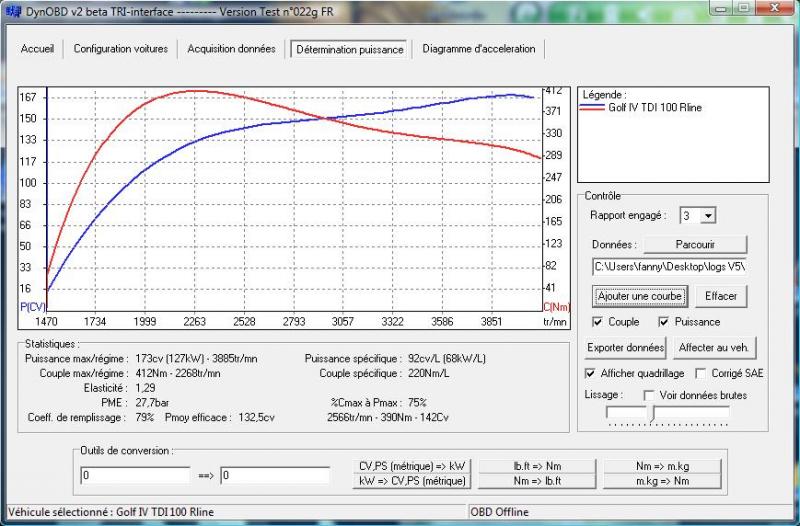
Task: Click the 92cv/L (68kW/L) value
Action: [x=447, y=359]
